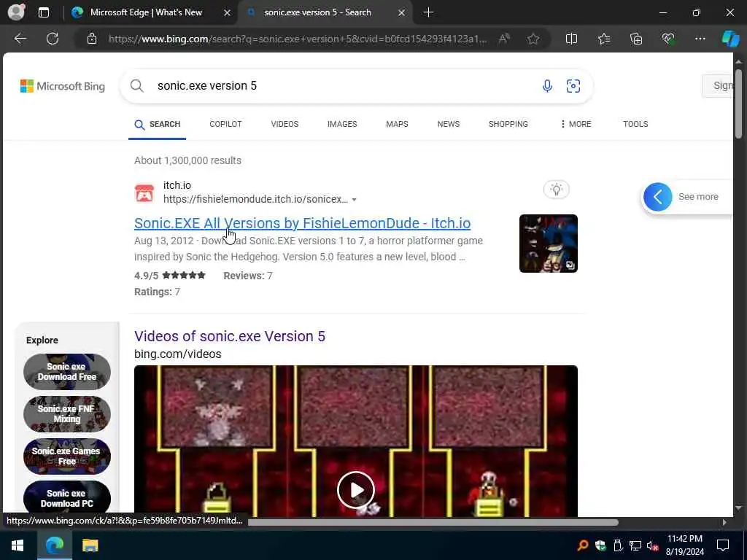
Task: Click the lightbulb insights icon beside itch.io result
Action: point(556,190)
